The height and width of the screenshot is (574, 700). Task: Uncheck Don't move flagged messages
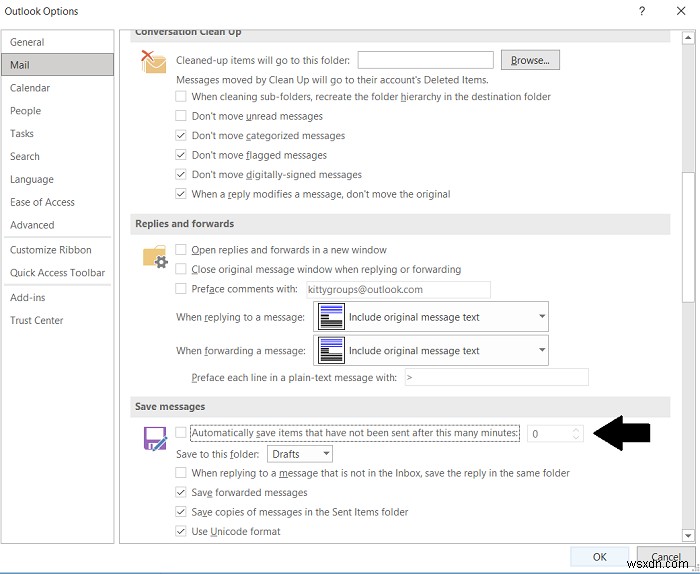coord(180,155)
